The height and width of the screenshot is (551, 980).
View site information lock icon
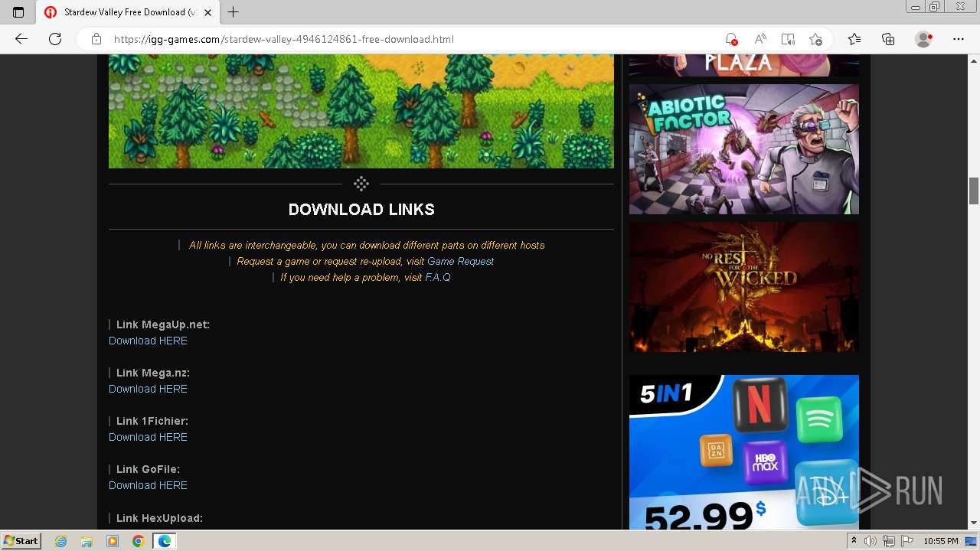point(96,39)
